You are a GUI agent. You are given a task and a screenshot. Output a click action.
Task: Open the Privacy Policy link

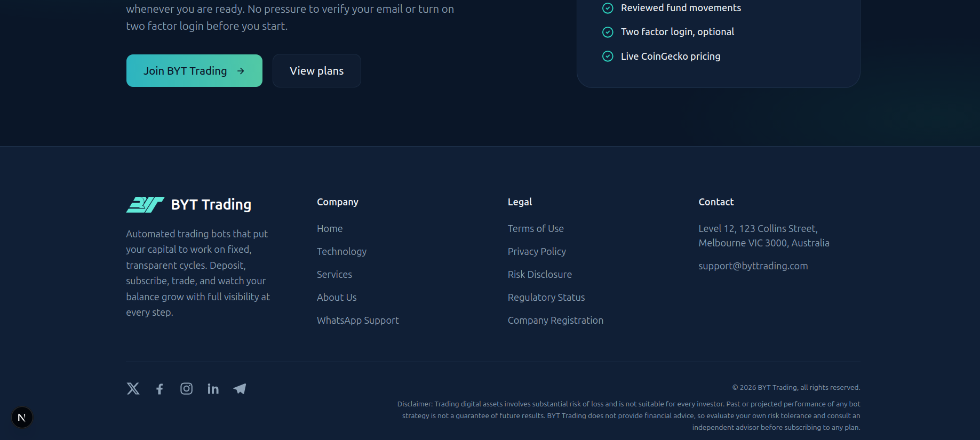[x=537, y=251]
